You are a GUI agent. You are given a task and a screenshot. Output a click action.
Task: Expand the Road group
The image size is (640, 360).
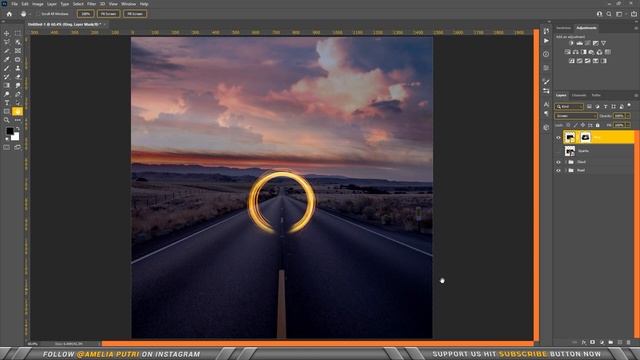[566, 170]
